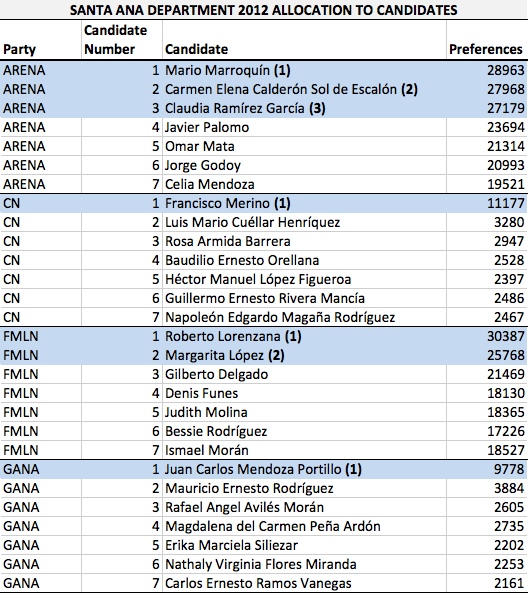Click the Celia Mendoza row
The height and width of the screenshot is (601, 529).
[264, 184]
